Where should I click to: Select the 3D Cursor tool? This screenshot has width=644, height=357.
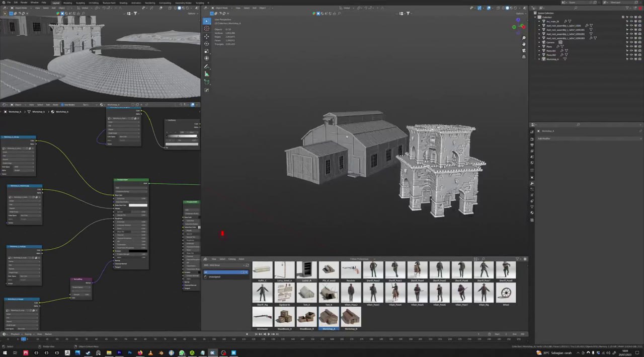pyautogui.click(x=207, y=28)
